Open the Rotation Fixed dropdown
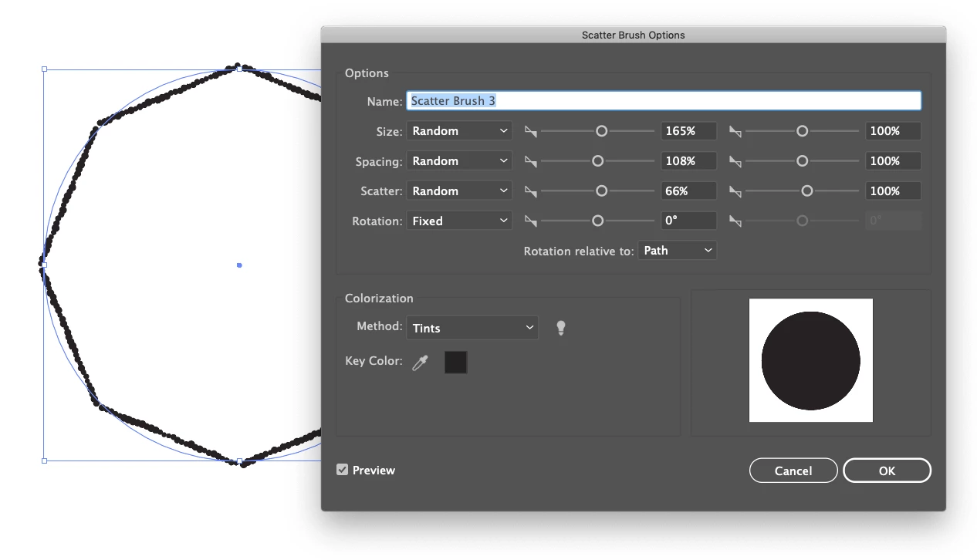Screen dimensions: 977x560 click(459, 221)
